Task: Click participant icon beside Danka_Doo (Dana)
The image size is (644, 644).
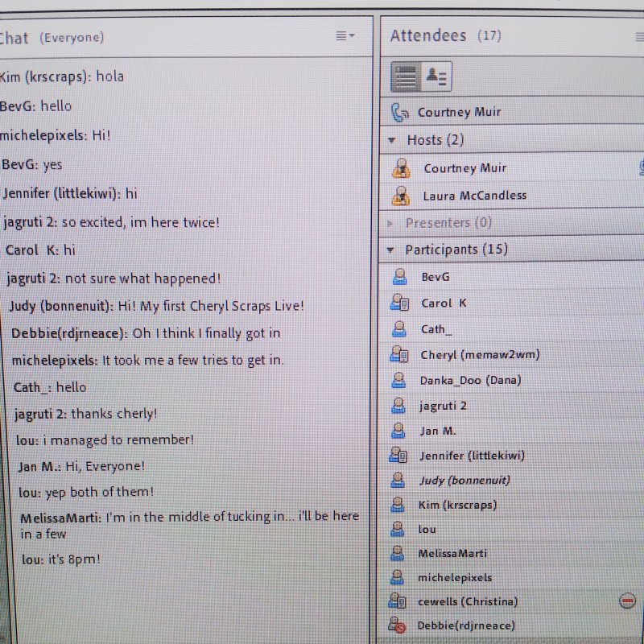Action: pos(398,380)
